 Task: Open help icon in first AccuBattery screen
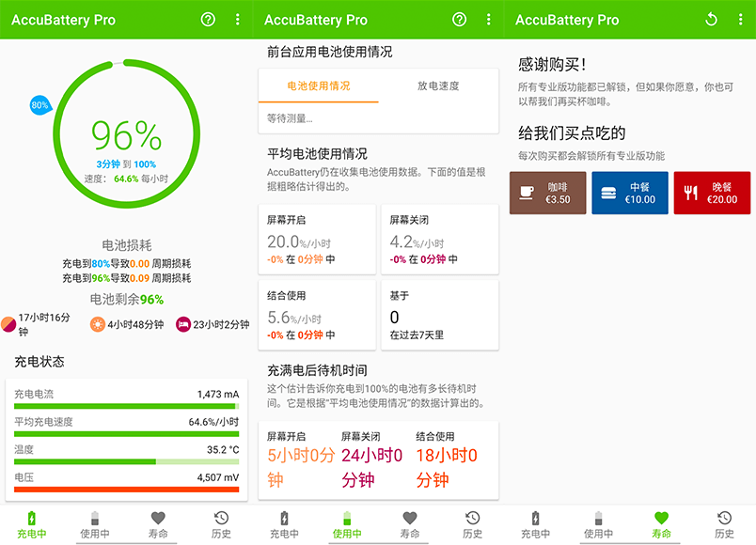click(208, 20)
